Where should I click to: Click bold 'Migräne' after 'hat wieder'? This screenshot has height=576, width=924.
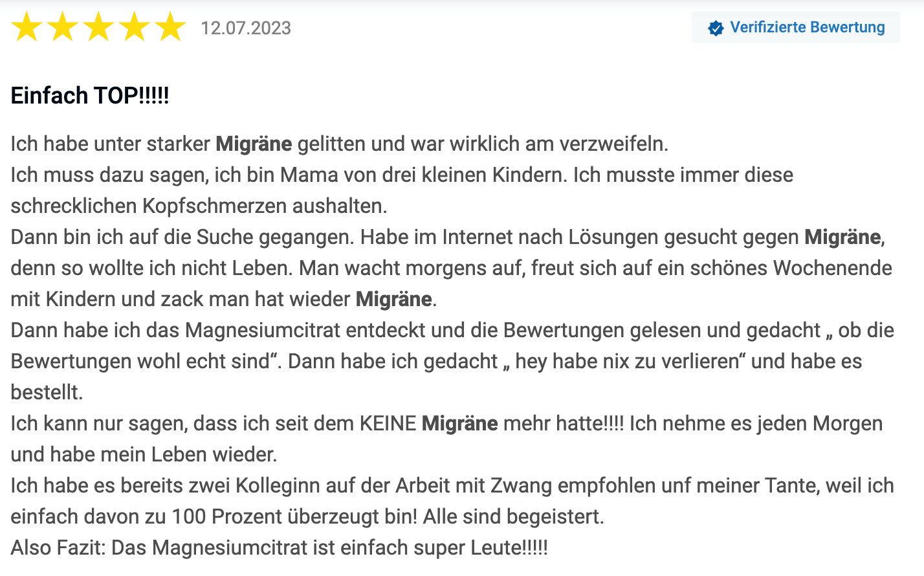[x=394, y=299]
